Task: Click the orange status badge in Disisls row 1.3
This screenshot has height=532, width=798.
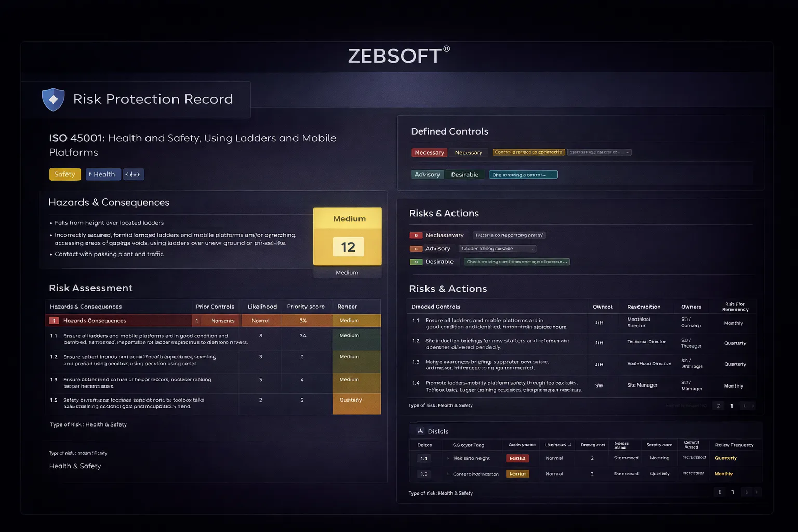Action: tap(517, 474)
